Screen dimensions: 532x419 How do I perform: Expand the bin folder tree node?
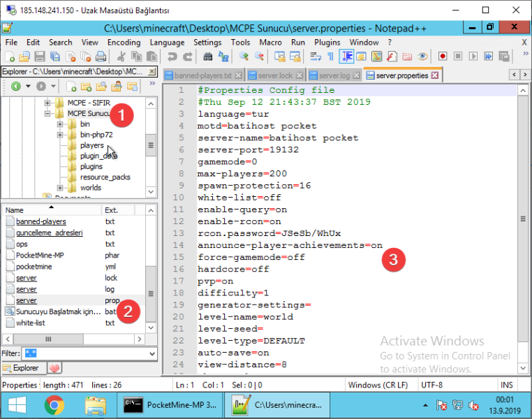pyautogui.click(x=60, y=124)
